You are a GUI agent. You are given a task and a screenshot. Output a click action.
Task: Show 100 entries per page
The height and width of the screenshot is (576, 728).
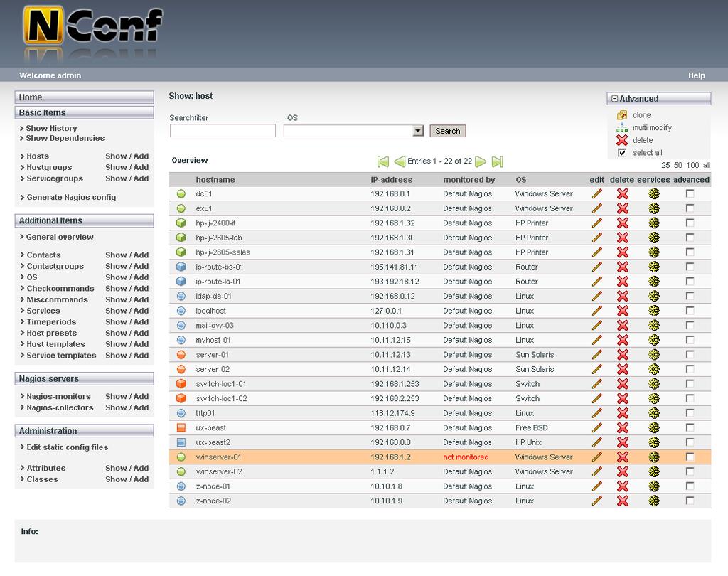pos(692,166)
